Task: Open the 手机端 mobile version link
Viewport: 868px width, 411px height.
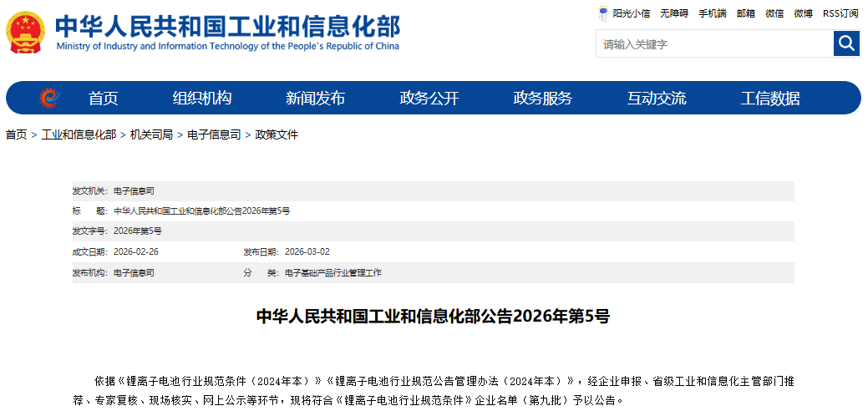Action: (712, 13)
